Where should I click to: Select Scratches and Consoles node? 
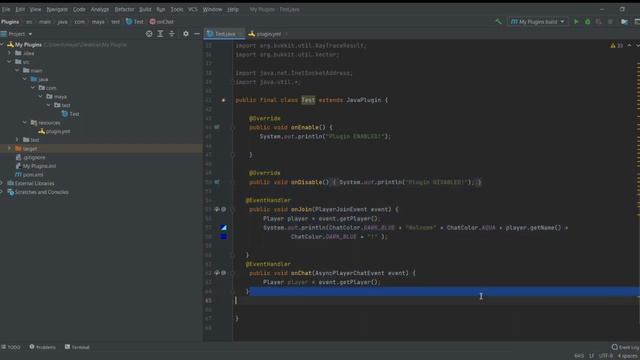pyautogui.click(x=38, y=192)
